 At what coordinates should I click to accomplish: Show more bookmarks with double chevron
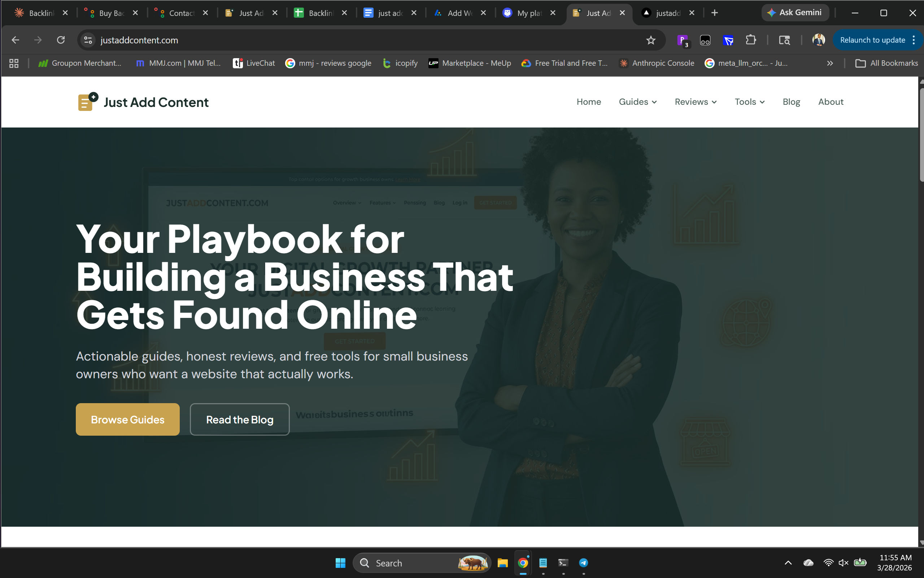[x=830, y=63]
